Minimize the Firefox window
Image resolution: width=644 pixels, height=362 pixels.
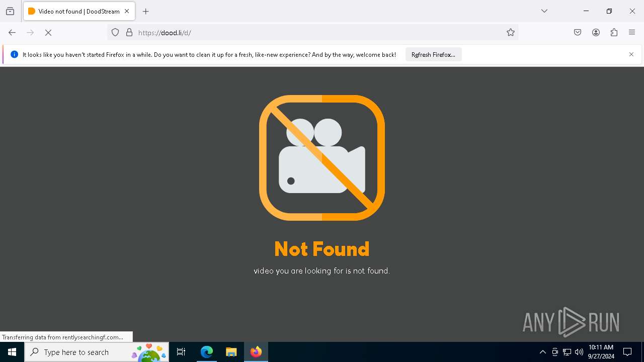pyautogui.click(x=586, y=11)
